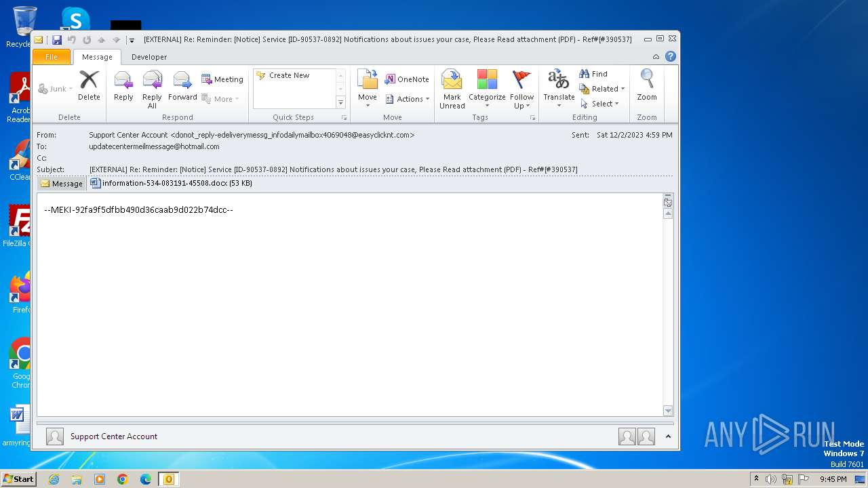Image resolution: width=868 pixels, height=488 pixels.
Task: Minimize the ribbon
Action: click(x=656, y=56)
